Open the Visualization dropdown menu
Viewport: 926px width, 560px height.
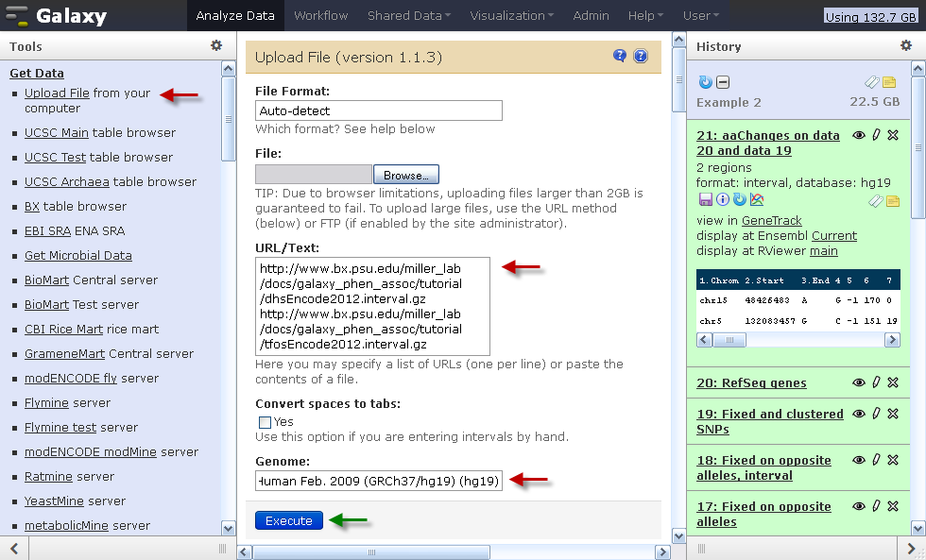511,15
